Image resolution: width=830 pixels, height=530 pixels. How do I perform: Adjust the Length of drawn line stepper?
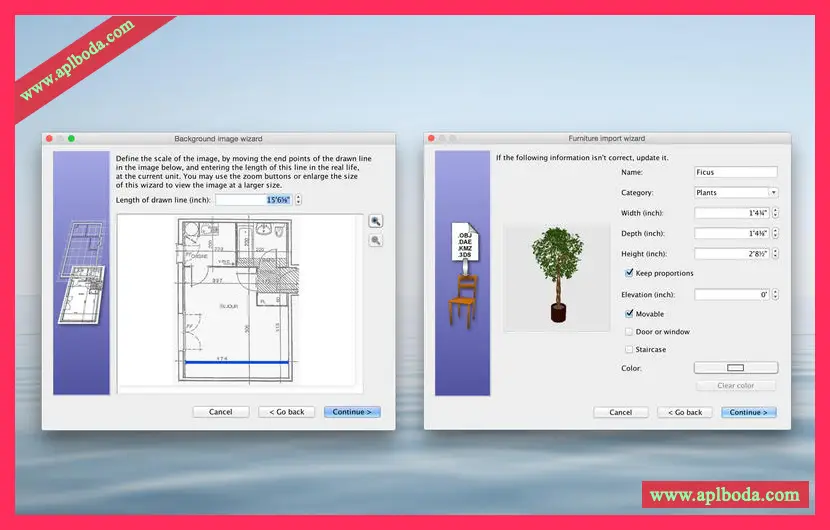point(298,200)
